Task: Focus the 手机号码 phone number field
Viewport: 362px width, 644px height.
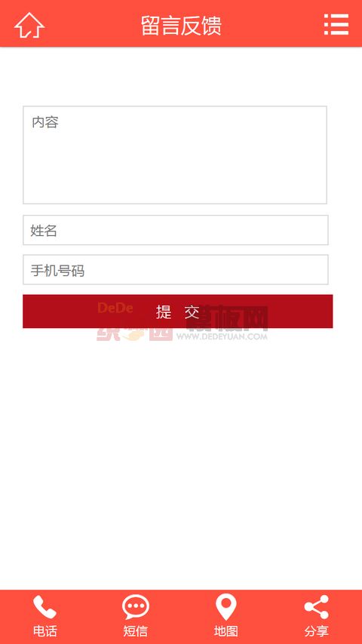Action: pyautogui.click(x=176, y=269)
